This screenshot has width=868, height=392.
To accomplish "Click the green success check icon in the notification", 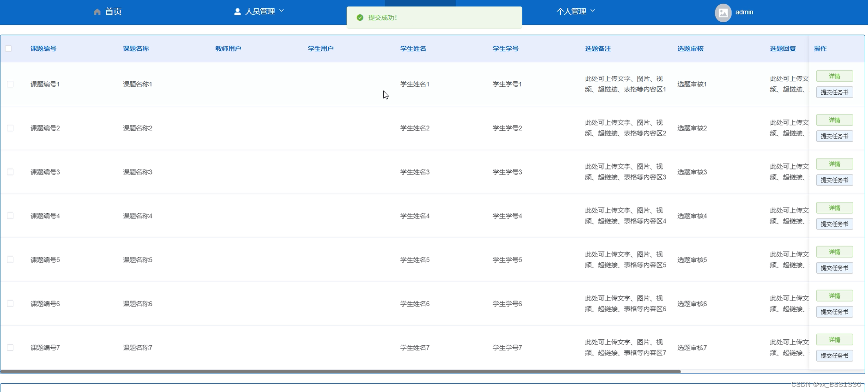I will [x=360, y=18].
